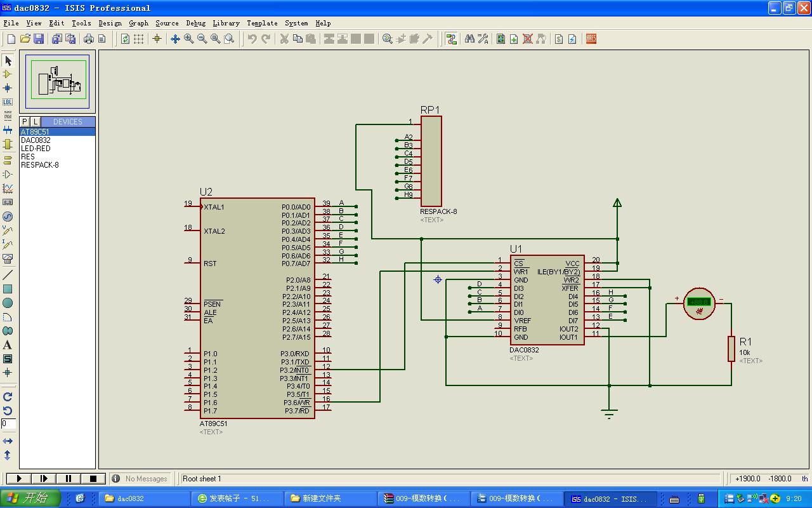Zoom out of the schematic
This screenshot has width=812, height=508.
[202, 39]
